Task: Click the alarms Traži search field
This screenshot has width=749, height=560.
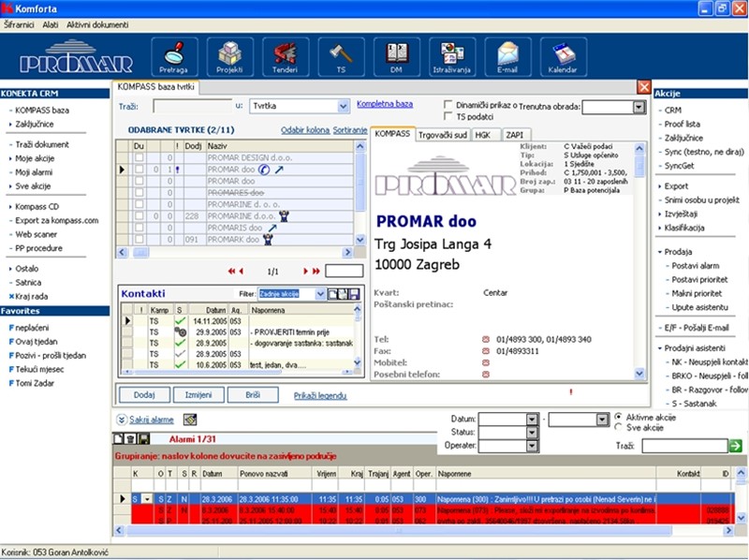Action: coord(684,446)
